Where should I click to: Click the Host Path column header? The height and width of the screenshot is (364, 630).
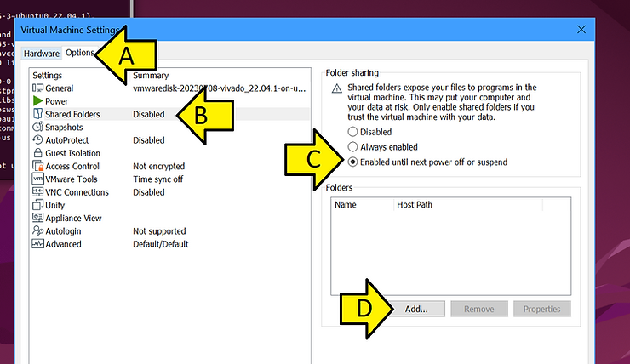click(x=417, y=205)
